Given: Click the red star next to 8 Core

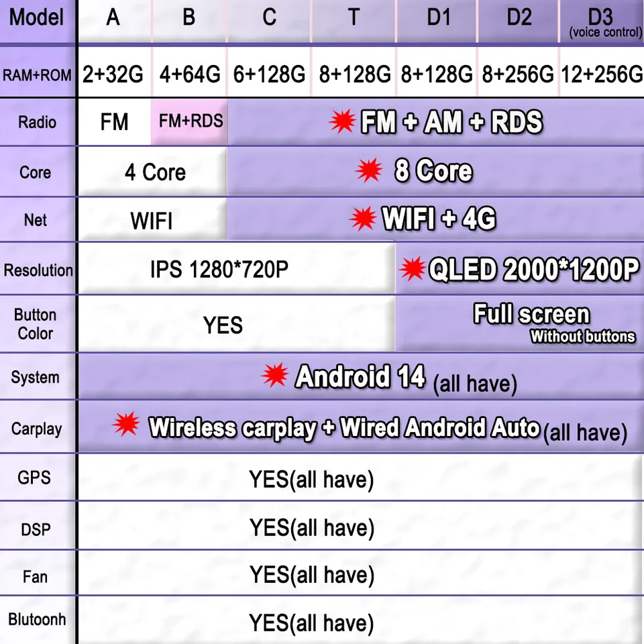Looking at the screenshot, I should point(369,170).
